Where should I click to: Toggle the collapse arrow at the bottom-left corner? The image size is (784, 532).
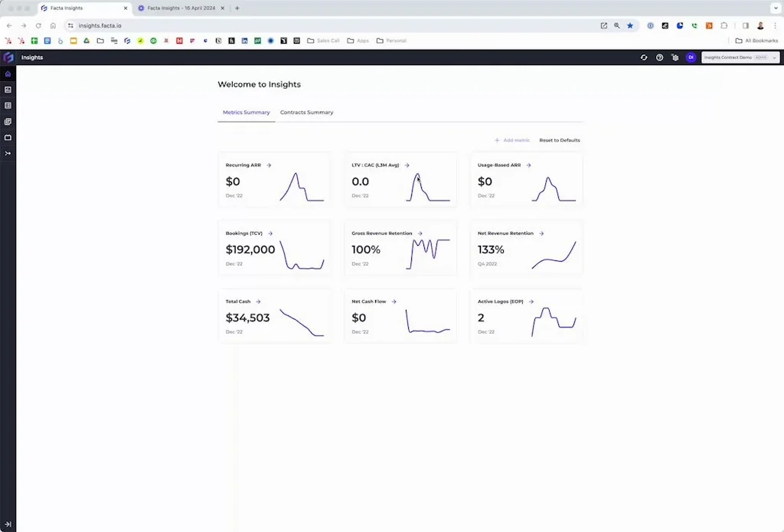point(8,524)
